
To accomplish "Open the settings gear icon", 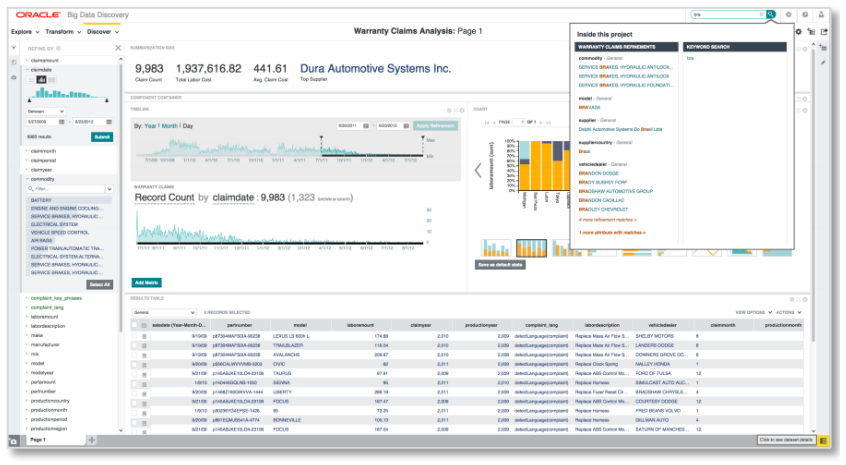I will [x=789, y=15].
